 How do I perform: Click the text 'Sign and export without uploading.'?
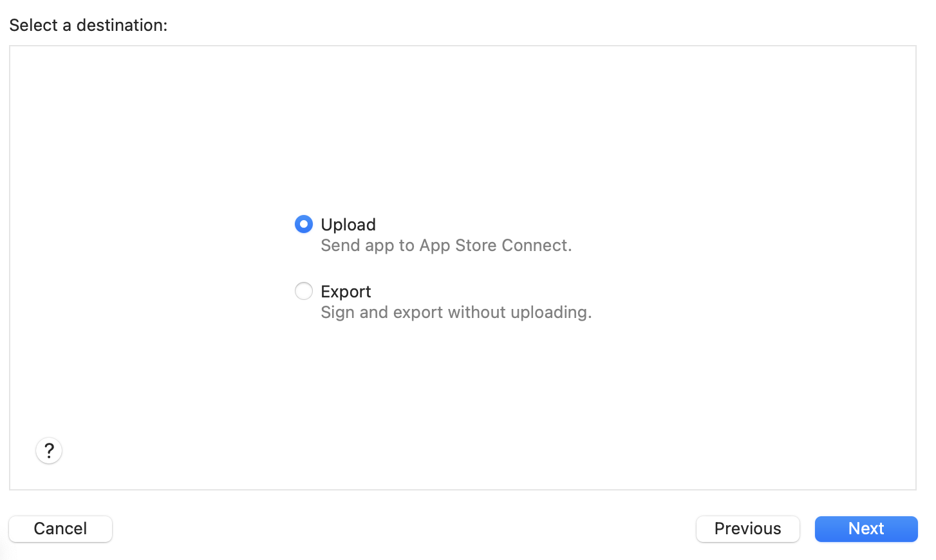[x=456, y=312]
